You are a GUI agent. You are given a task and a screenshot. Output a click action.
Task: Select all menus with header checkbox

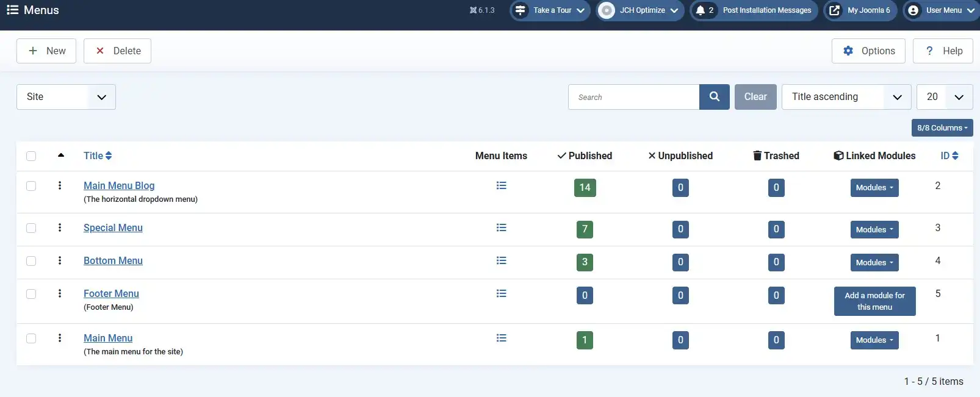[x=31, y=156]
